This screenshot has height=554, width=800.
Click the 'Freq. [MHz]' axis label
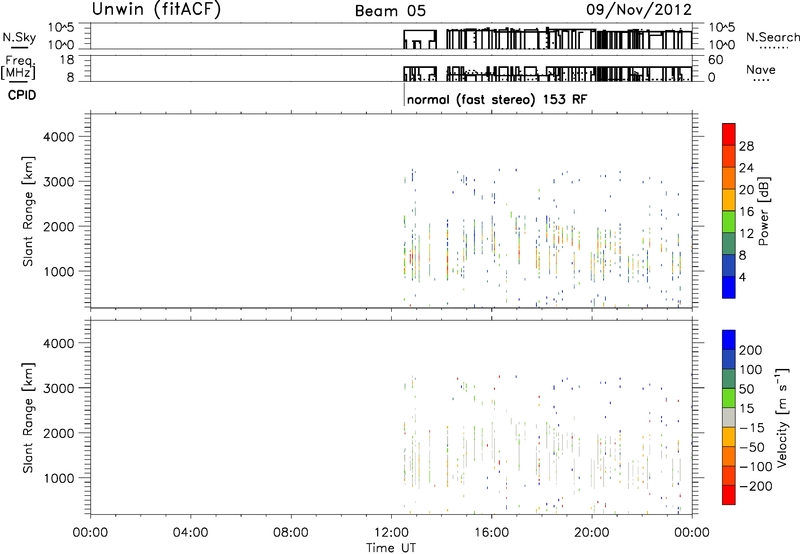(x=18, y=68)
